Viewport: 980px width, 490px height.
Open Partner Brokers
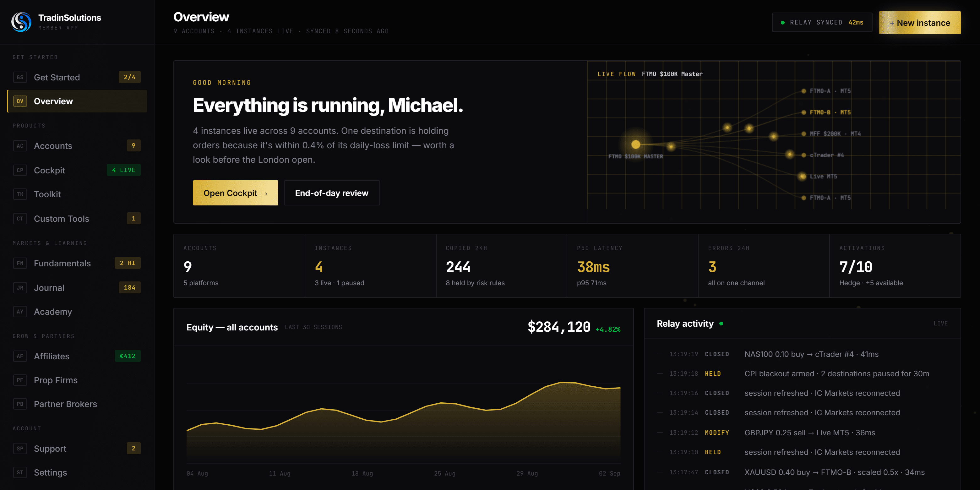pos(77,404)
